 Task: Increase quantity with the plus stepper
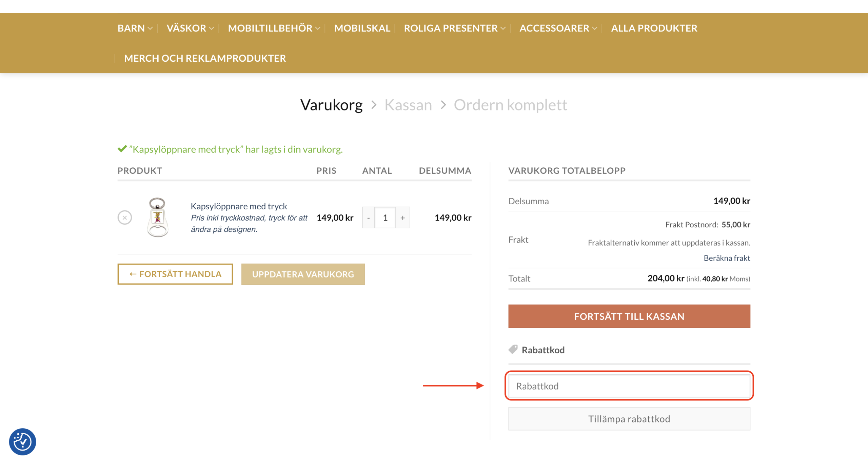[x=402, y=217]
